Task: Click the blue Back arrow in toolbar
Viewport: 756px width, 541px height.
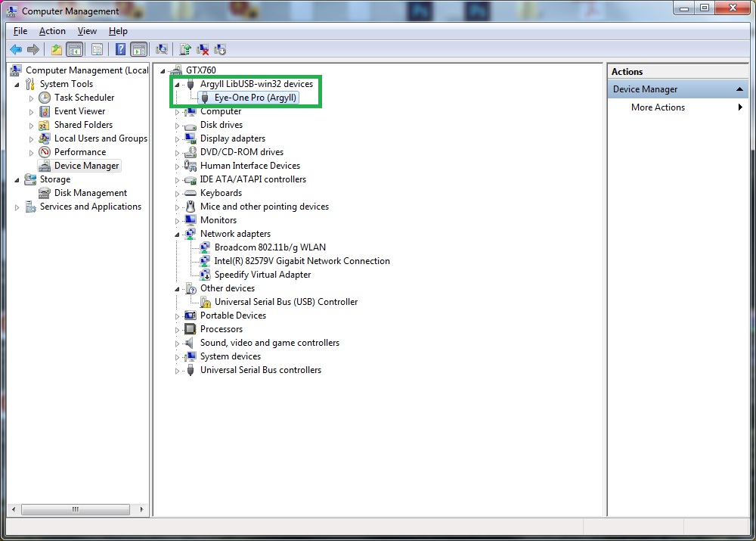Action: tap(16, 50)
